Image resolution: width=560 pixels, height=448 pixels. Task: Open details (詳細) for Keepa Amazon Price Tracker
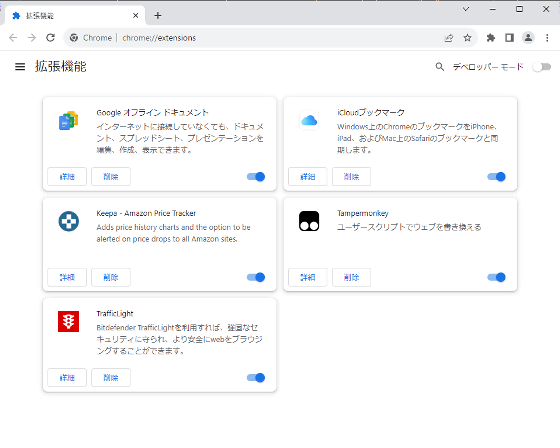67,277
